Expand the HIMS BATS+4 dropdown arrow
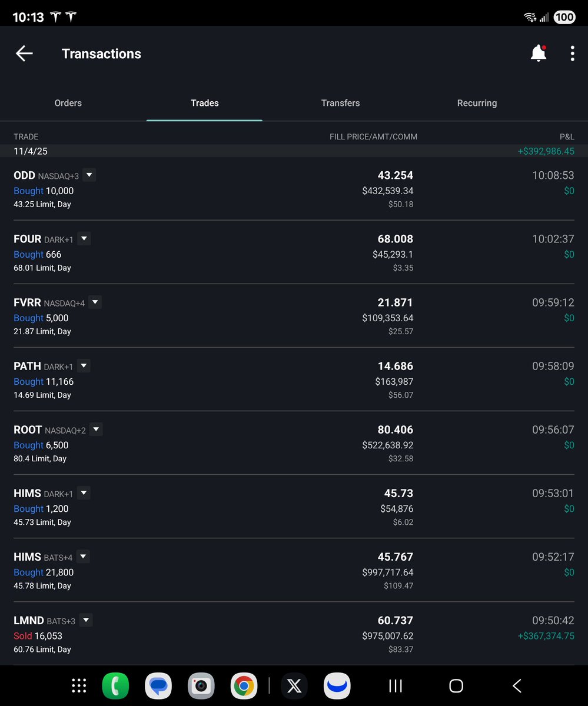588x706 pixels. pyautogui.click(x=83, y=557)
